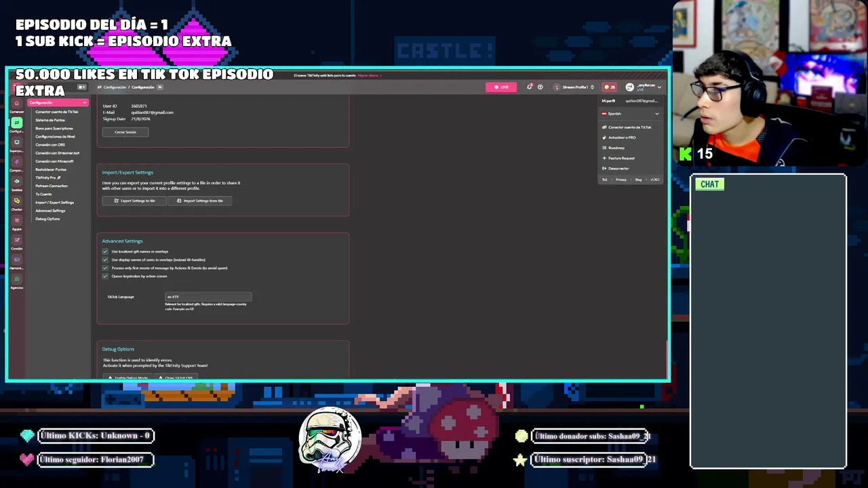Click 'Import Settings from file' button

coord(199,201)
